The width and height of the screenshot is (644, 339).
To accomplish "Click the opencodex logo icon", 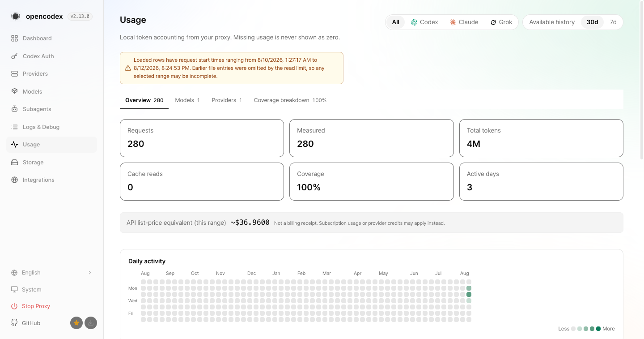I will pos(16,17).
